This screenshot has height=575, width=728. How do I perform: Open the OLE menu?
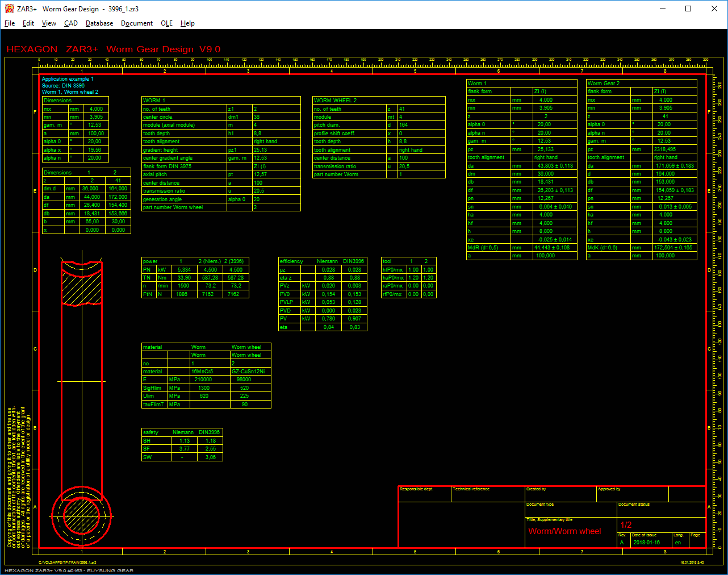(166, 23)
